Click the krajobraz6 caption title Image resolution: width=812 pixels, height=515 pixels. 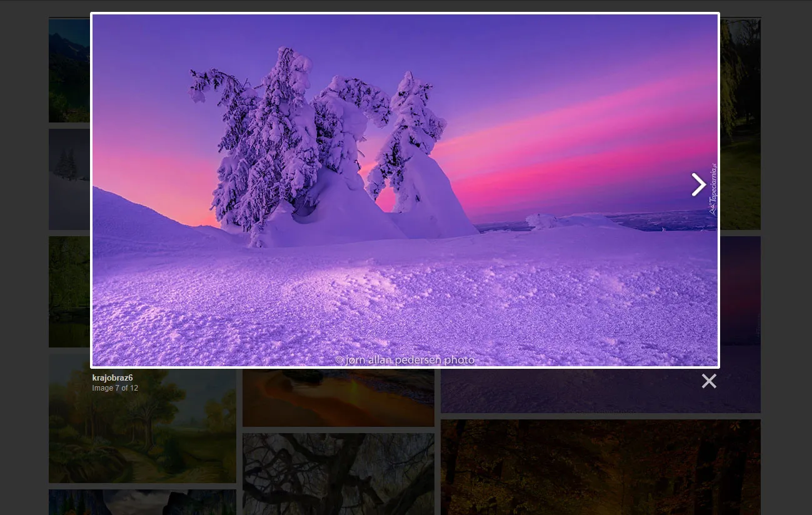coord(113,377)
